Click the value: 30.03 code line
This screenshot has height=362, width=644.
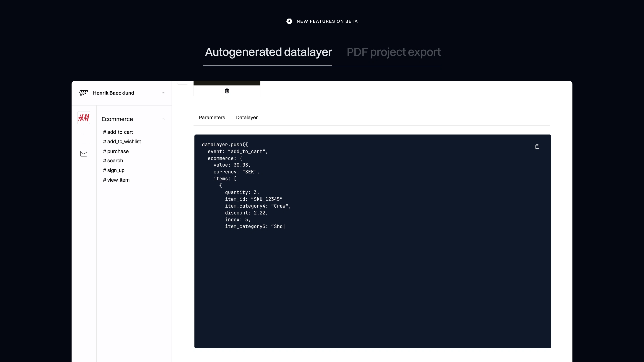pos(232,165)
